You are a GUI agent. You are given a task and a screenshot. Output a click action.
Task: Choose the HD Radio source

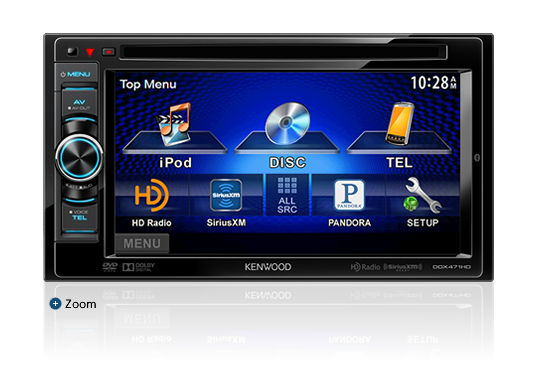point(151,202)
